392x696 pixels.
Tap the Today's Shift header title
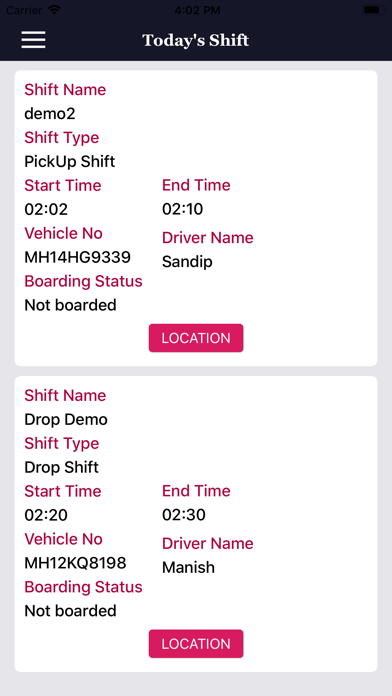pyautogui.click(x=196, y=40)
